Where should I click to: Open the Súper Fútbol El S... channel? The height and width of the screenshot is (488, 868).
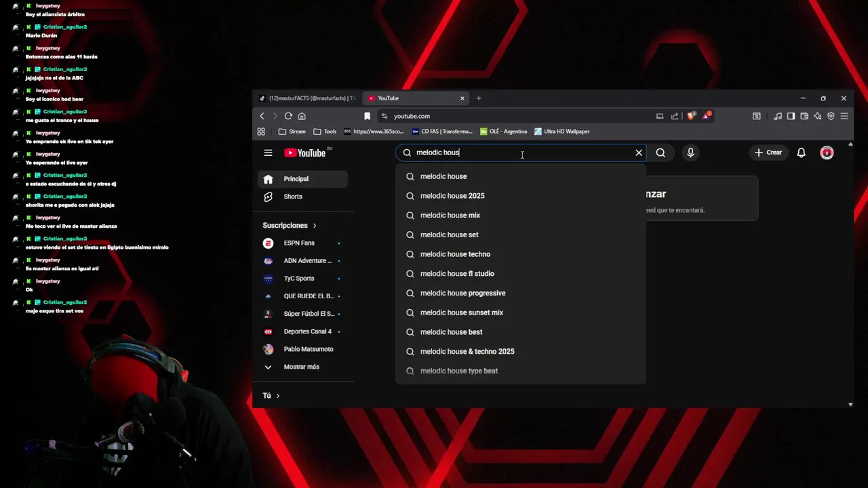click(302, 314)
